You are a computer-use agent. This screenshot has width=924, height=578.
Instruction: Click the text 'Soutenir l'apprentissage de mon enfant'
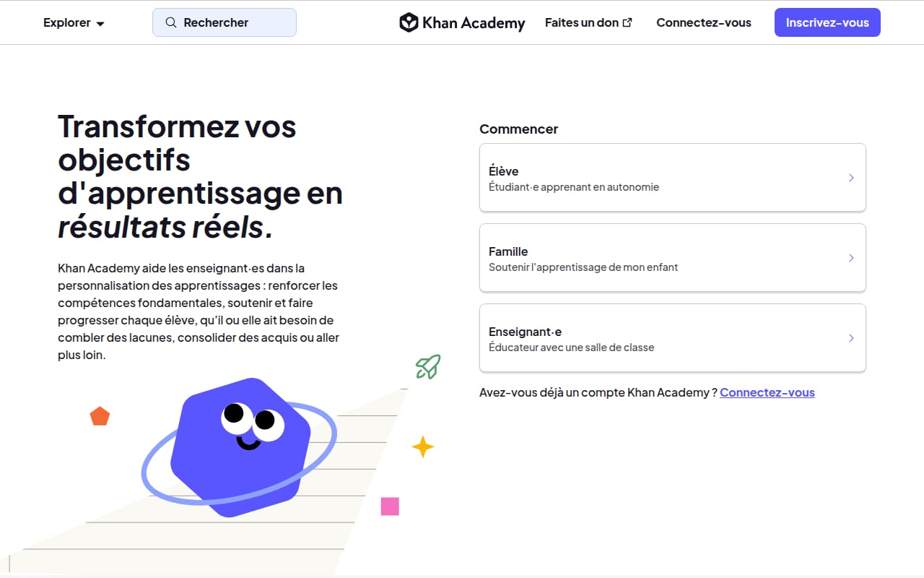(583, 267)
